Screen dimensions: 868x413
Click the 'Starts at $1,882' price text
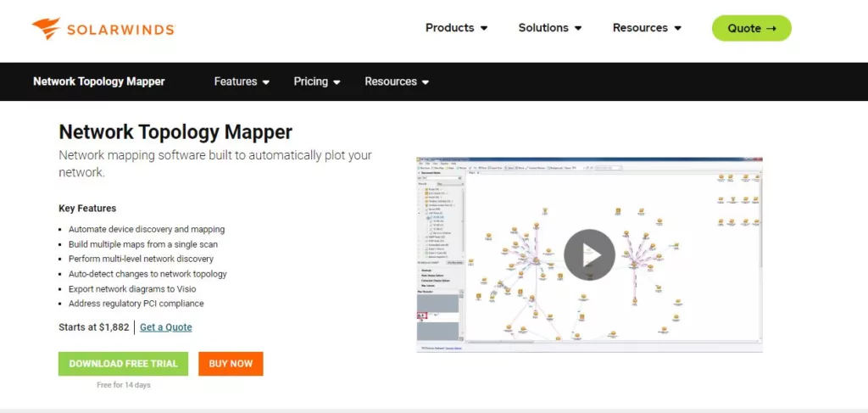click(x=93, y=327)
